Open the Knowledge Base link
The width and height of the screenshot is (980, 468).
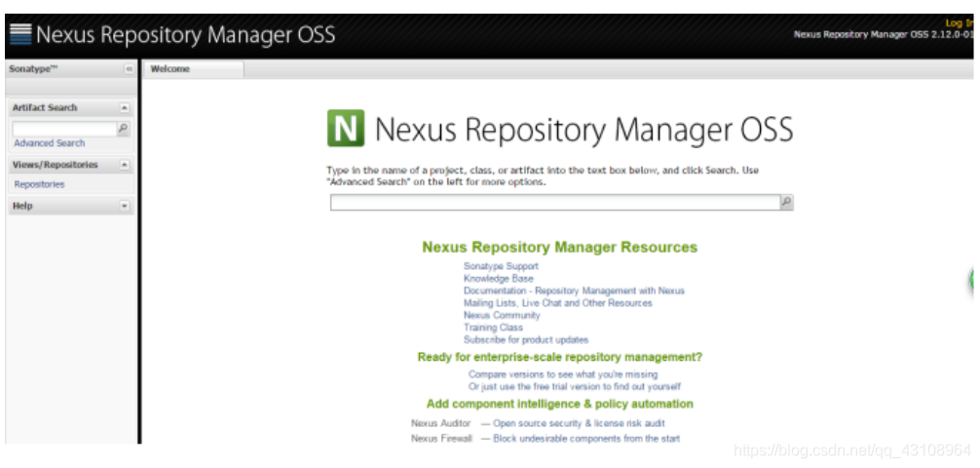click(x=498, y=279)
